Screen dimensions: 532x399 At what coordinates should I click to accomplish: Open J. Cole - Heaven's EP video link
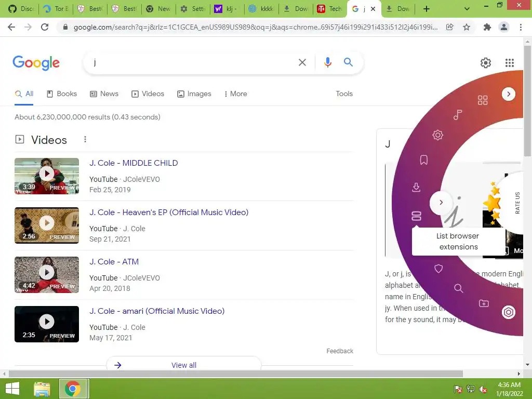tap(169, 212)
